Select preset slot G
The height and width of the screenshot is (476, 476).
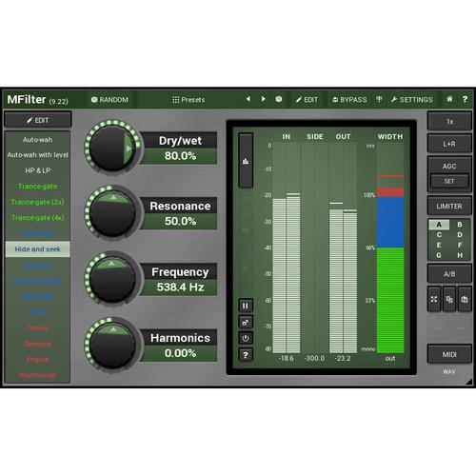439,255
